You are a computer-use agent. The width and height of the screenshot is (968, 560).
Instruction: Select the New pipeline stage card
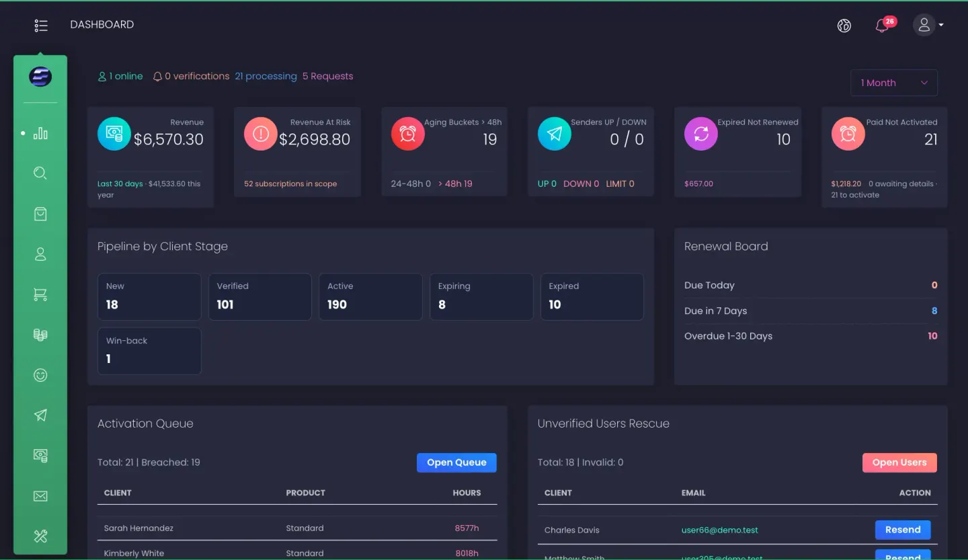[x=149, y=296]
